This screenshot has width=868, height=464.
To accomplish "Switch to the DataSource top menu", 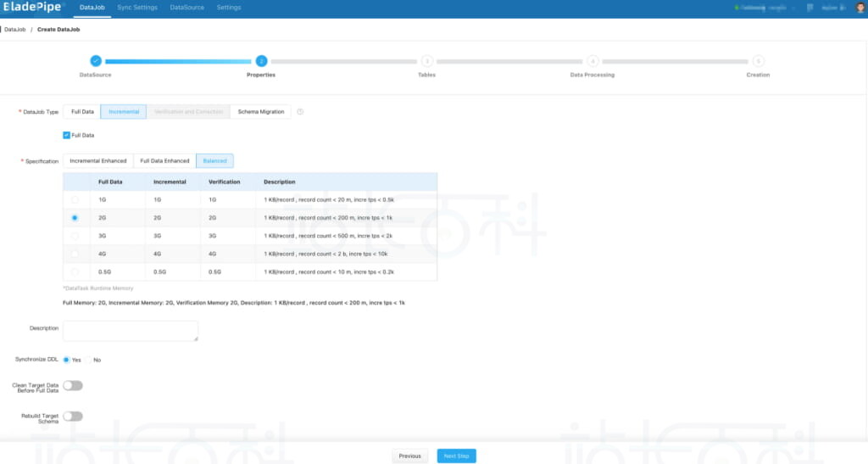I will [188, 8].
